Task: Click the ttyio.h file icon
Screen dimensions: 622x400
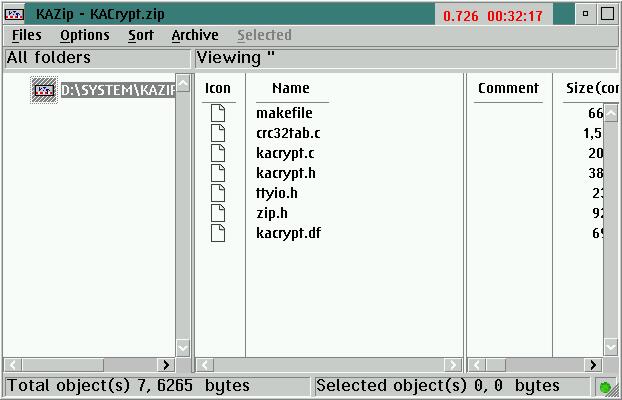Action: coord(218,193)
